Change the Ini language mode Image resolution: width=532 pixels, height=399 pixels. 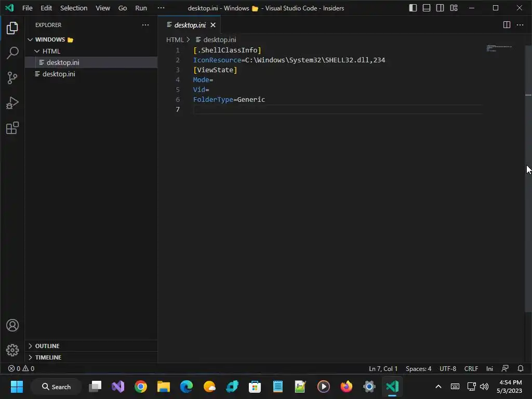[489, 368]
